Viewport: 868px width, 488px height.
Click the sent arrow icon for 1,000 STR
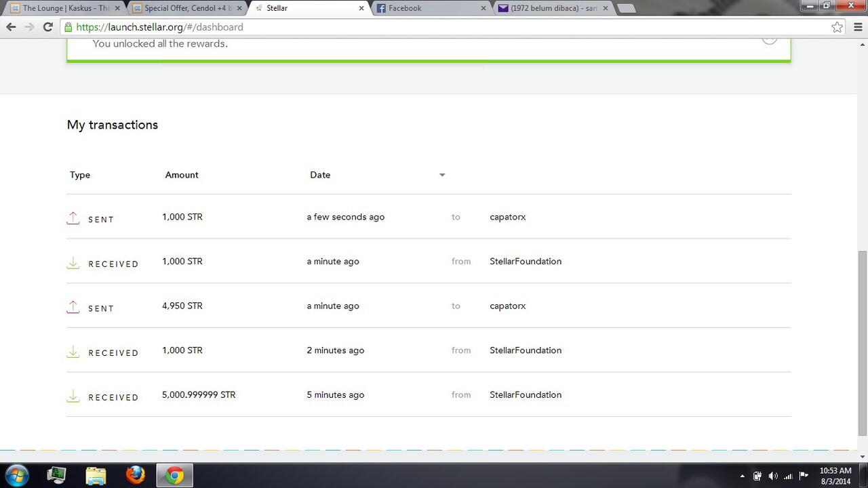(73, 218)
